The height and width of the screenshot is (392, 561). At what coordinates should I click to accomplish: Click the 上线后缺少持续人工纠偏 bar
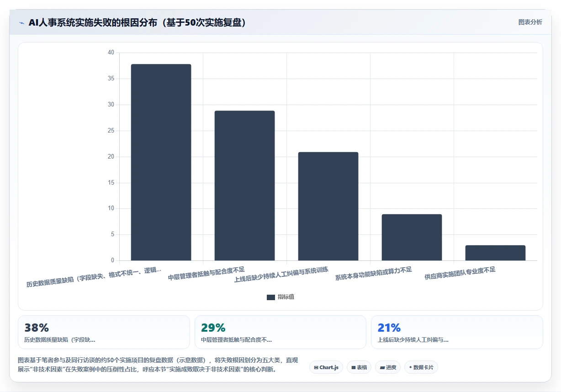pos(328,206)
